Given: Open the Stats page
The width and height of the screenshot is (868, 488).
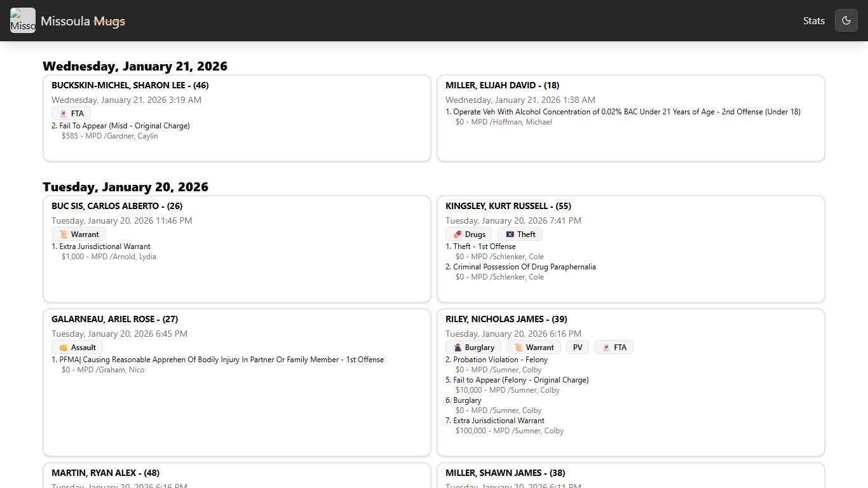Looking at the screenshot, I should [x=813, y=20].
